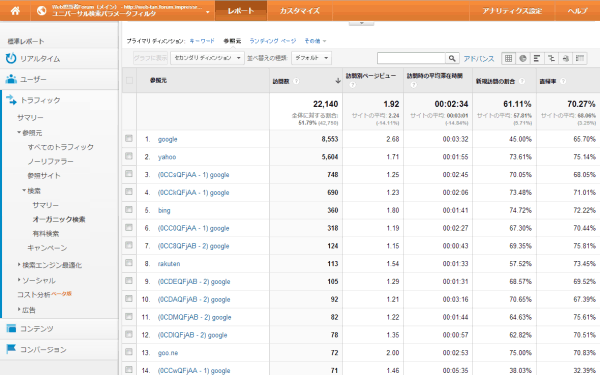Check the box for row 10 (0CDAQFjAB - 2) google
Viewport: 600px width, 375px height.
(129, 298)
